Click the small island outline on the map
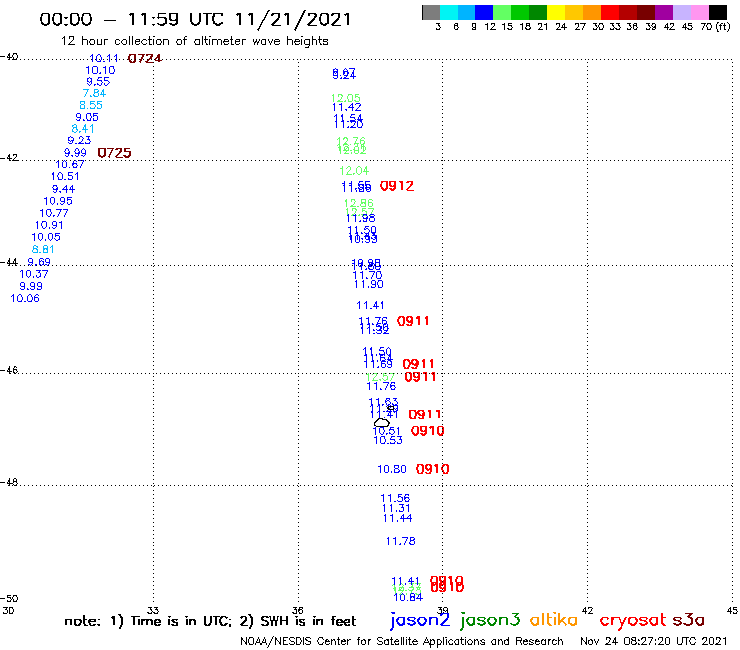Image resolution: width=740 pixels, height=650 pixels. coord(382,422)
